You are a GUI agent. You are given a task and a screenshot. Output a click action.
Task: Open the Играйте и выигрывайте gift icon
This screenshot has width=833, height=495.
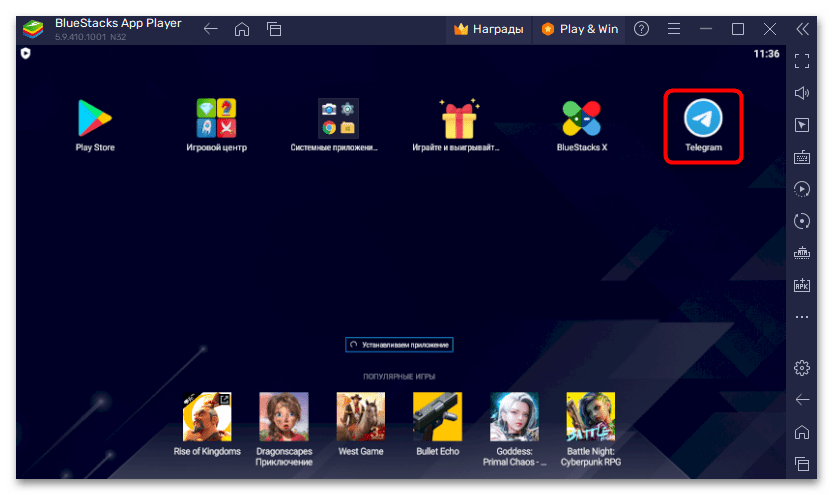(x=459, y=118)
